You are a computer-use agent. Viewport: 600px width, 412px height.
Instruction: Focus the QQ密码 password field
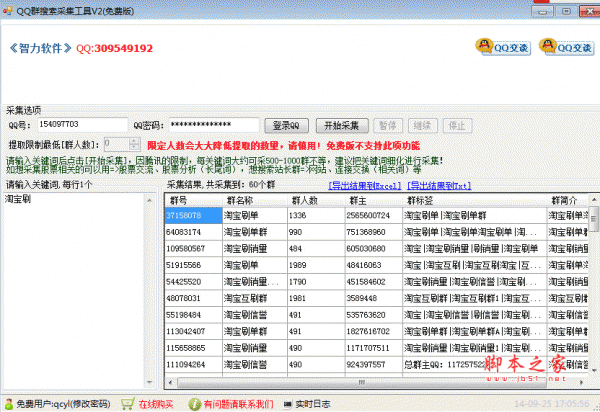click(214, 125)
